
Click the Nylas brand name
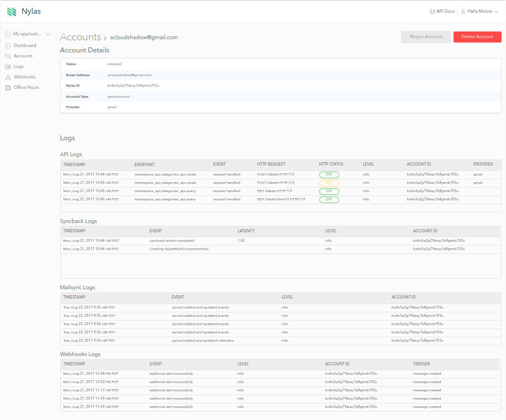31,11
